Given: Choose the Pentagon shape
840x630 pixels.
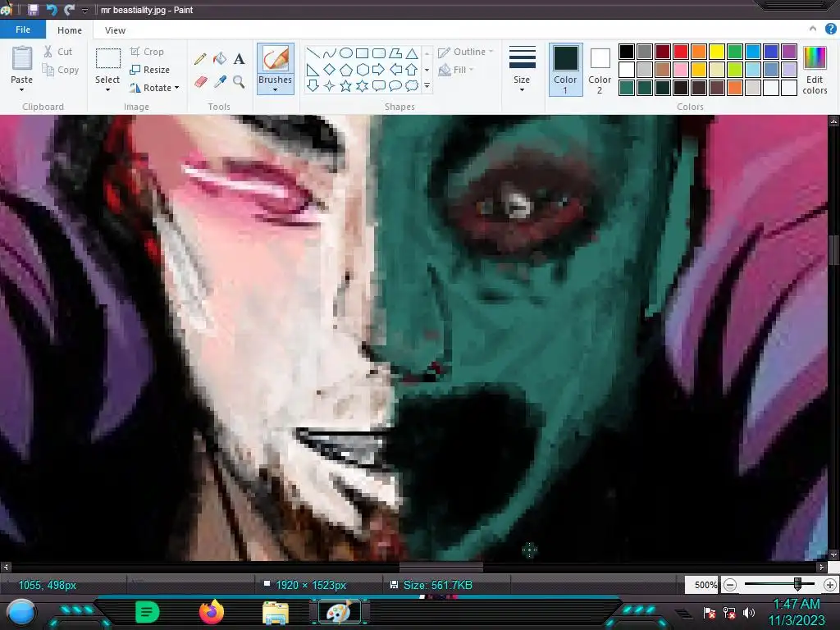Looking at the screenshot, I should (346, 70).
